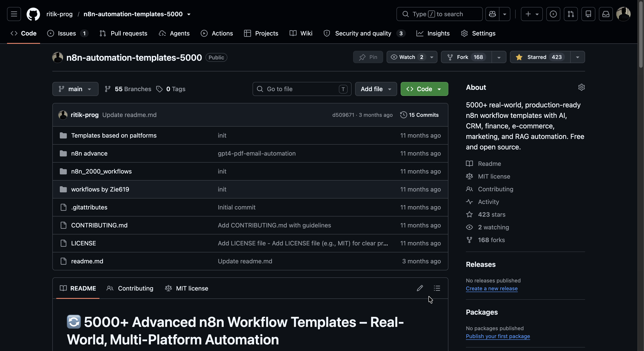Expand Add file dropdown

[376, 89]
